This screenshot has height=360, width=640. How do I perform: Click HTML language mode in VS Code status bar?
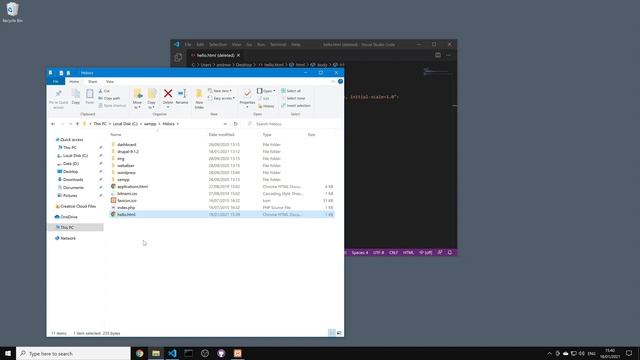(408, 253)
